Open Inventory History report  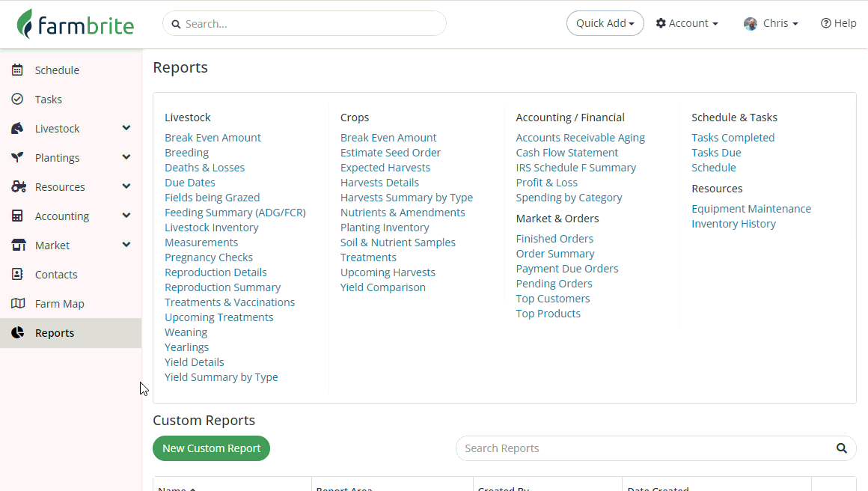(733, 224)
